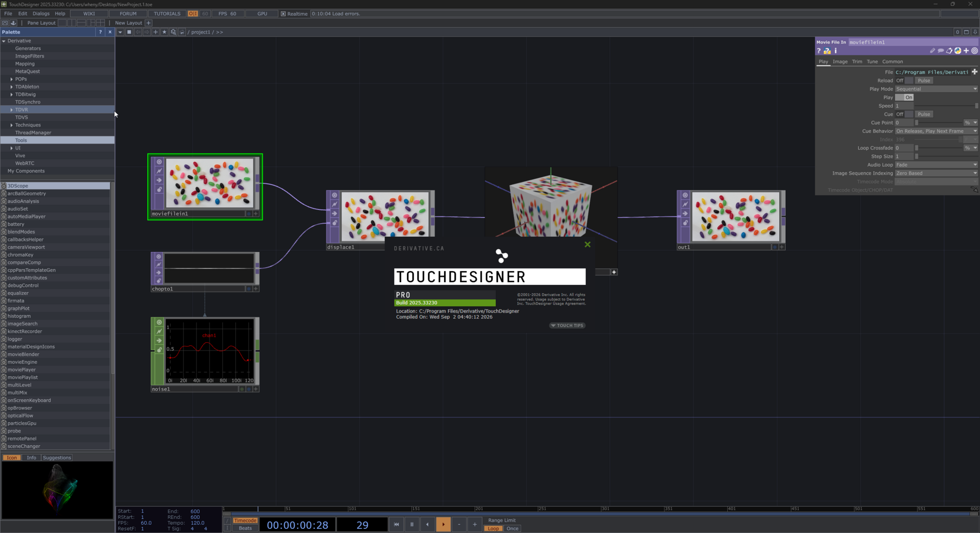Click the bookmark star icon in path bar

(164, 32)
